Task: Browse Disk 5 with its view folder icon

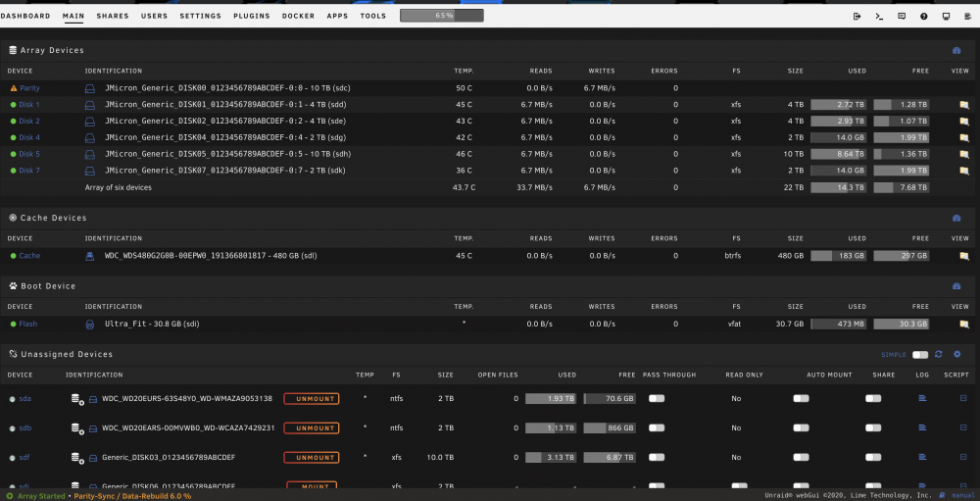Action: [963, 154]
